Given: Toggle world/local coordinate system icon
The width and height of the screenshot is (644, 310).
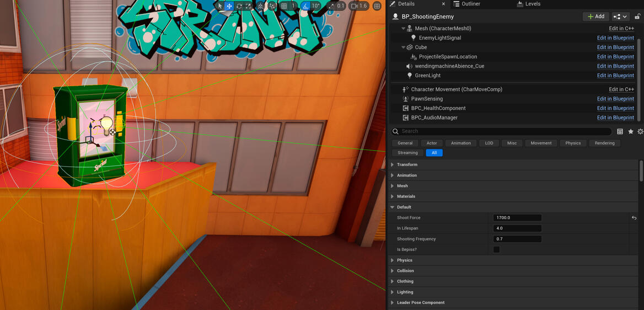Looking at the screenshot, I should [x=260, y=6].
